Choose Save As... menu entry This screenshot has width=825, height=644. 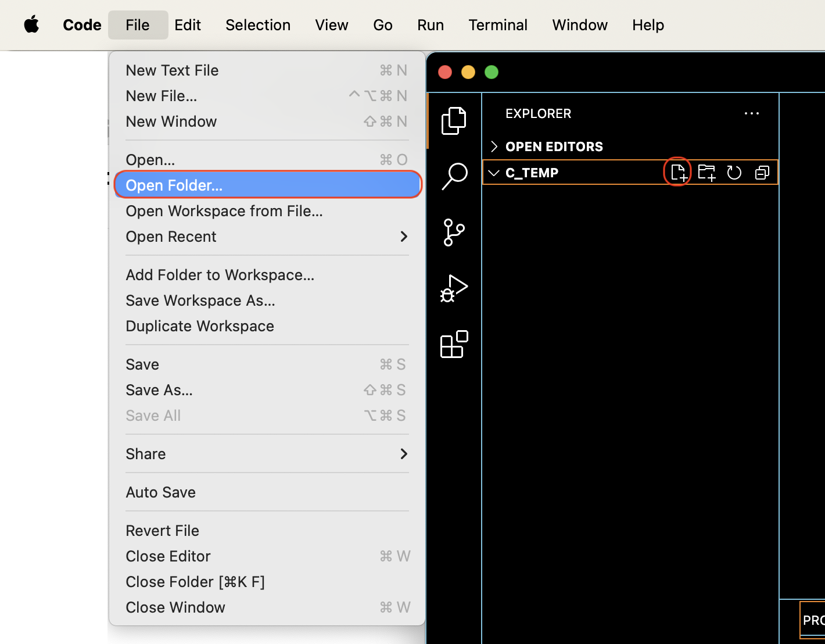click(x=267, y=390)
